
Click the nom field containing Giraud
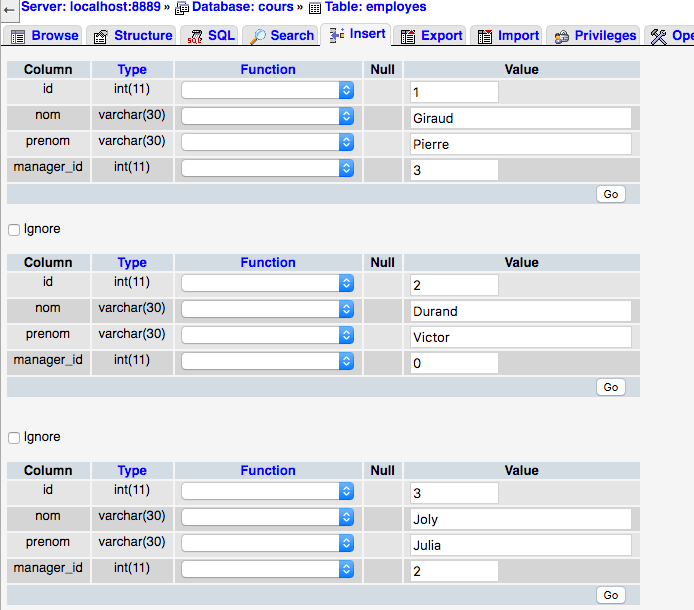click(521, 118)
